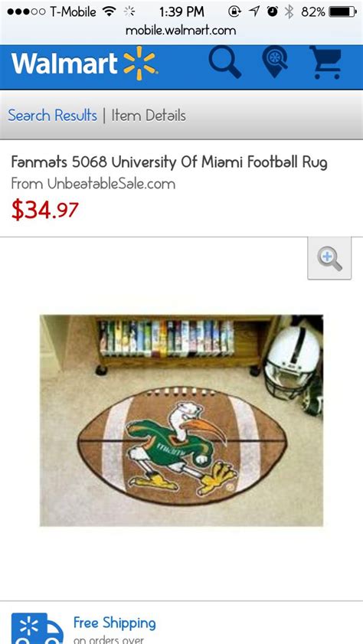The height and width of the screenshot is (644, 363).
Task: Open the search magnifier icon
Action: [x=224, y=63]
